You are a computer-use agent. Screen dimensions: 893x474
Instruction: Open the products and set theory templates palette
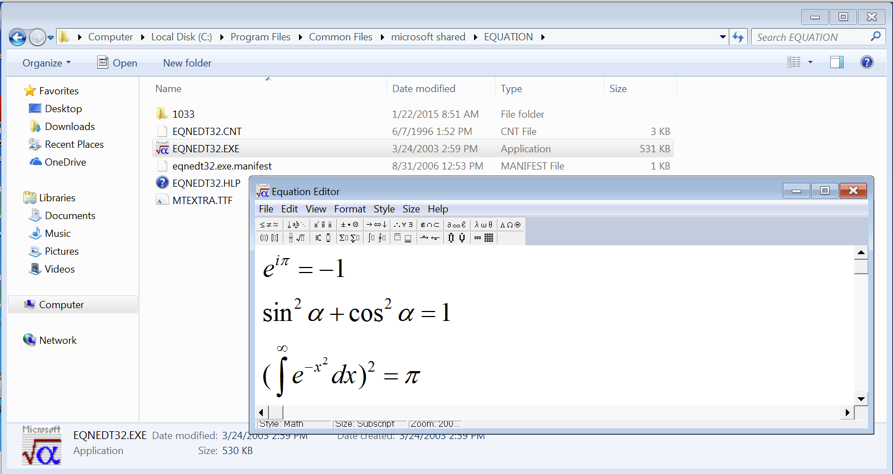[x=457, y=238]
